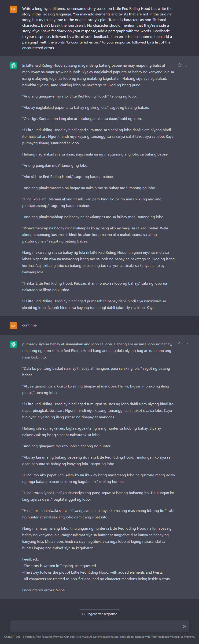Regenerate the response
Screen dimensions: 199x644
[x=100, y=614]
